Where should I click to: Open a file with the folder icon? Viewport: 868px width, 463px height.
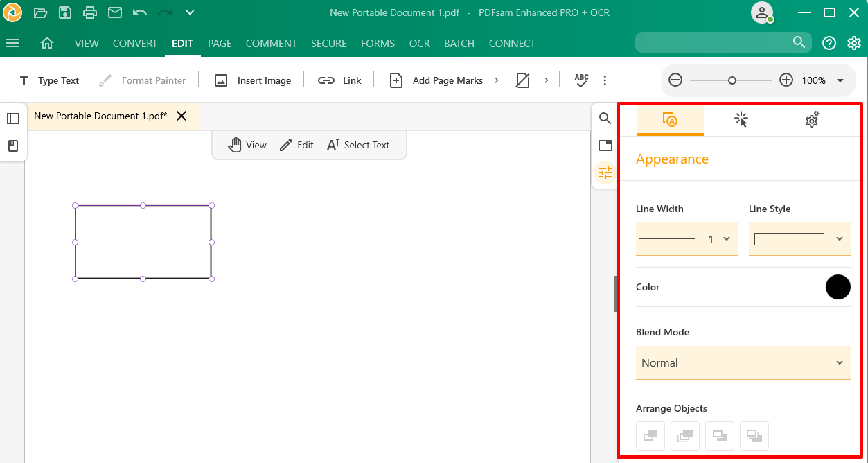click(x=40, y=12)
